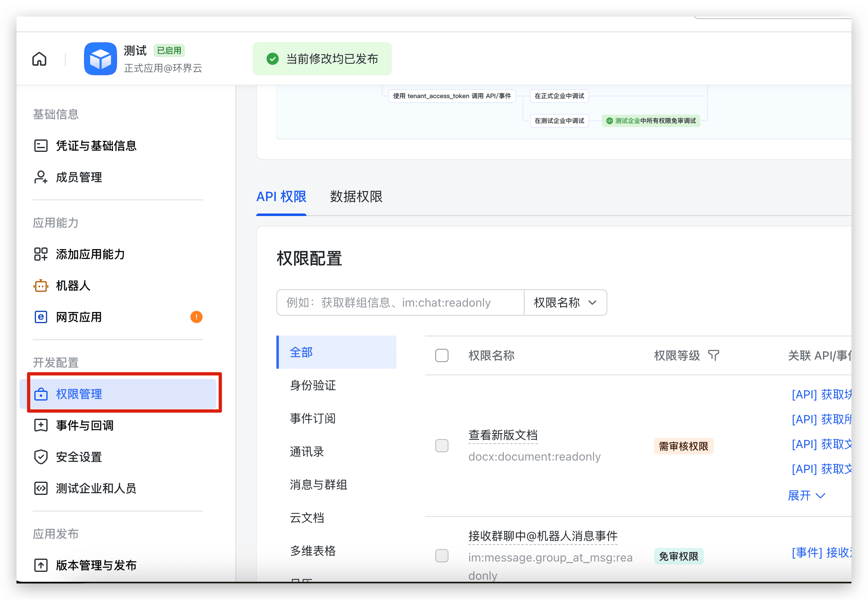The height and width of the screenshot is (600, 868).
Task: Open 成员管理 member icon
Action: tap(41, 177)
